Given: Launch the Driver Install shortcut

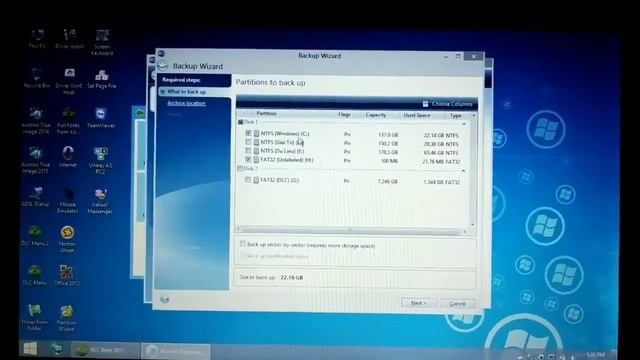Looking at the screenshot, I should click(x=69, y=38).
